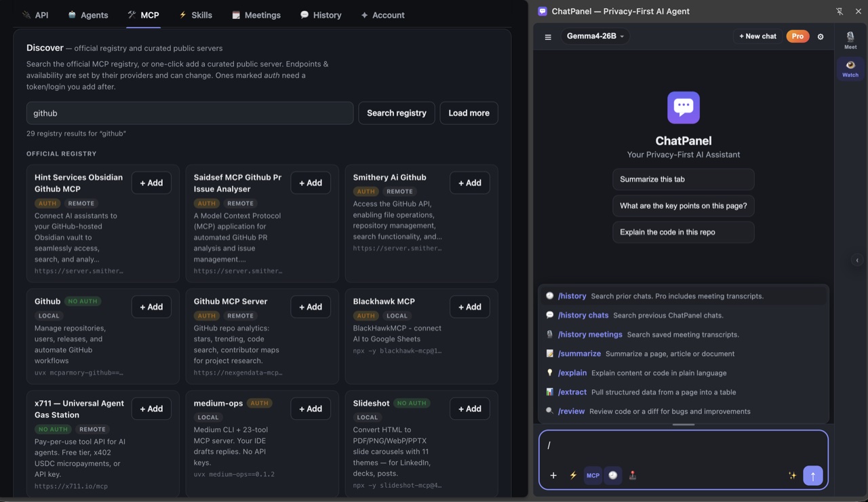This screenshot has width=868, height=502.
Task: Click the ChatPanel speech bubble logo
Action: (684, 108)
